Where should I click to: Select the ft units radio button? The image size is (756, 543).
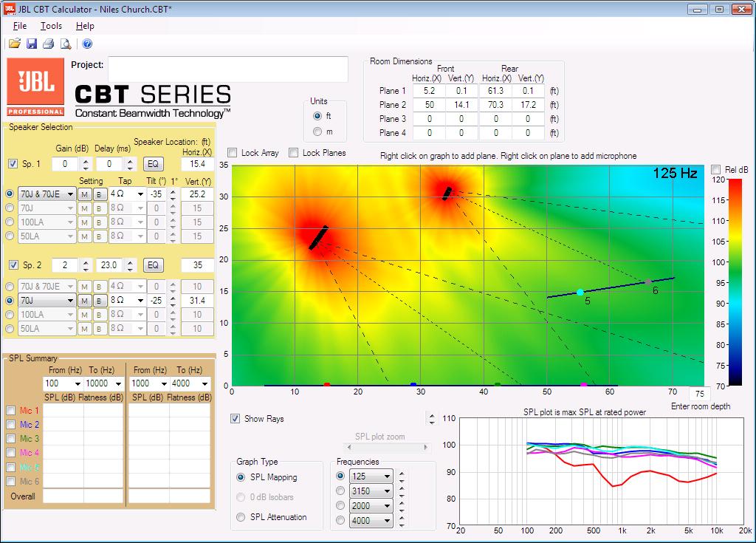pyautogui.click(x=317, y=116)
